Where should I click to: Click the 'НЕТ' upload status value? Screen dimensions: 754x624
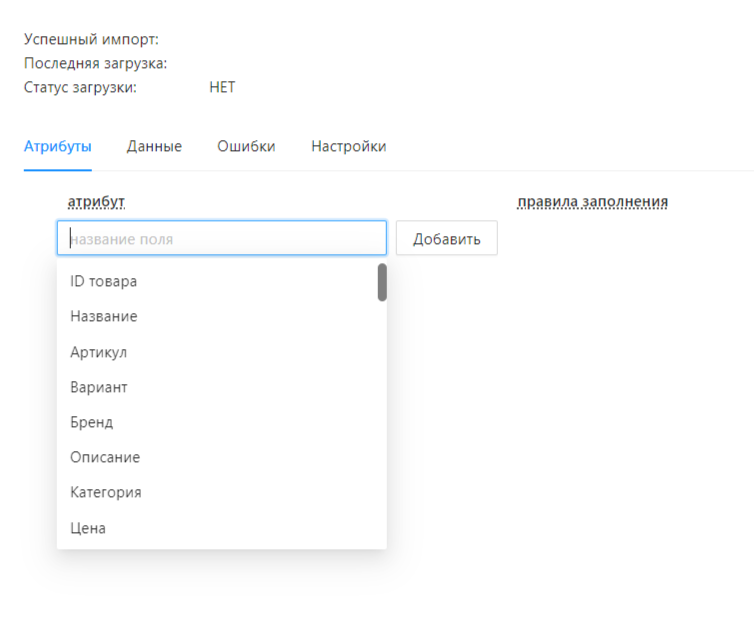click(222, 87)
